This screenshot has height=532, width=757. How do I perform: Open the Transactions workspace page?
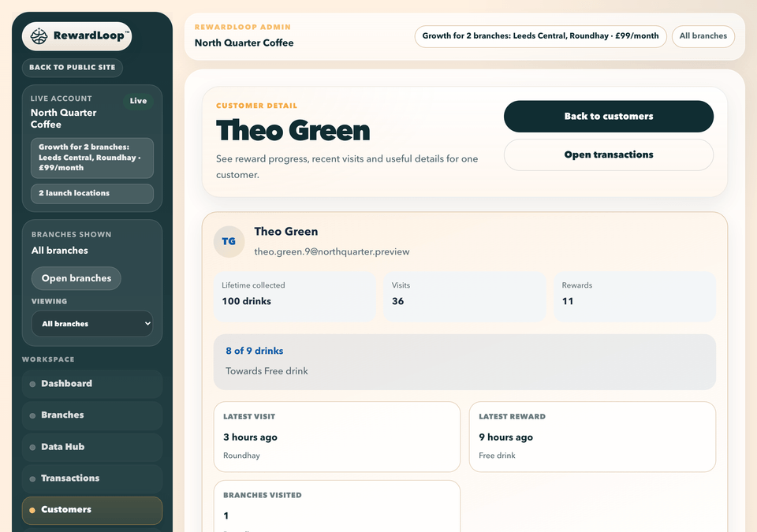coord(92,478)
